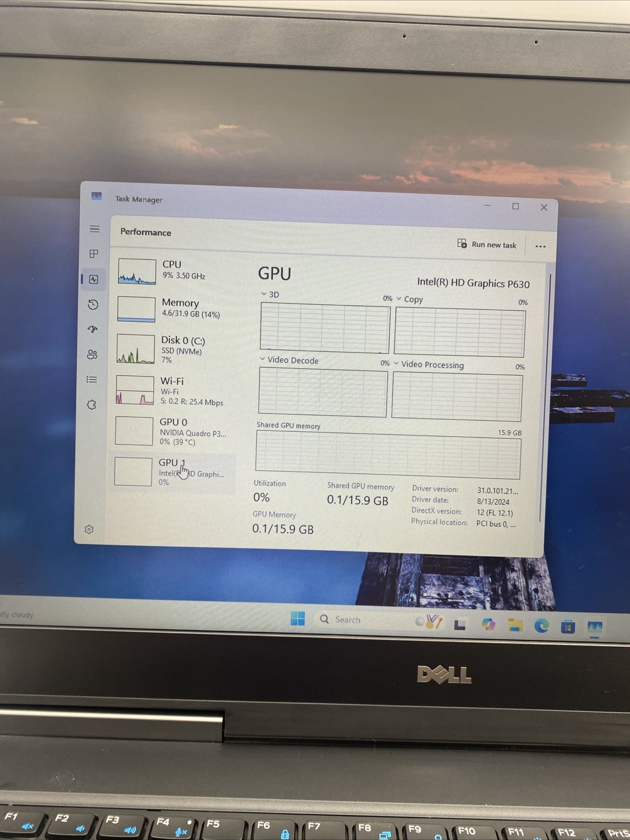Click the CPU mini graph thumbnail
Viewport: 630px width, 840px height.
coord(137,271)
